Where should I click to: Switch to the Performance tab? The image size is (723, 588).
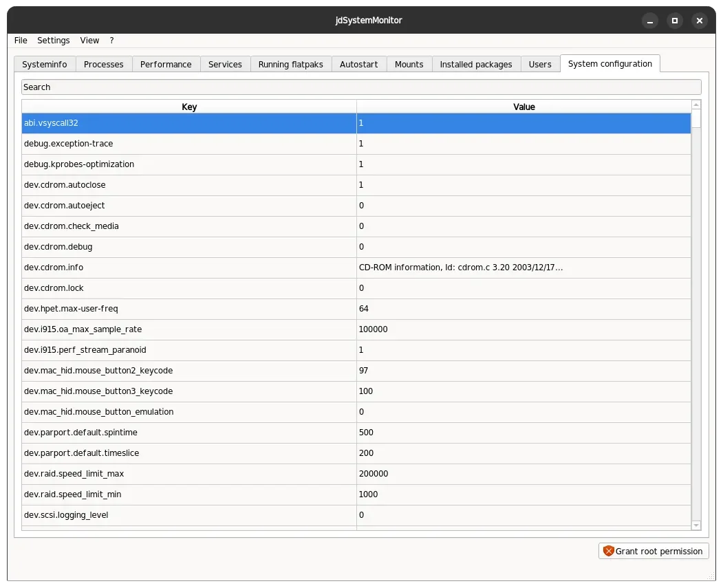(x=166, y=65)
